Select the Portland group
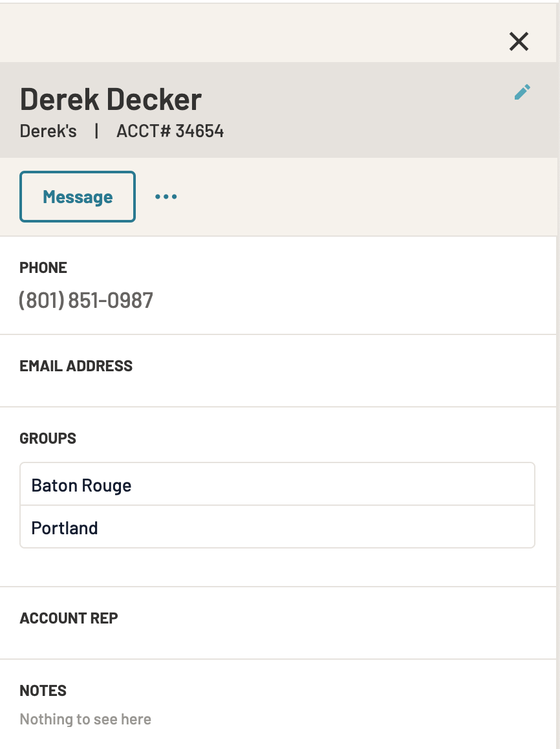The width and height of the screenshot is (560, 749). [x=277, y=527]
